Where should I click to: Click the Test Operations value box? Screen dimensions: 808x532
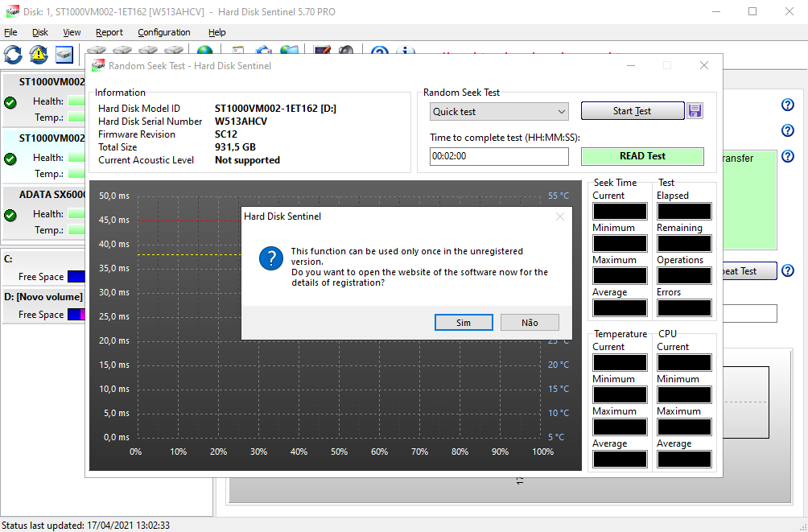coord(684,276)
